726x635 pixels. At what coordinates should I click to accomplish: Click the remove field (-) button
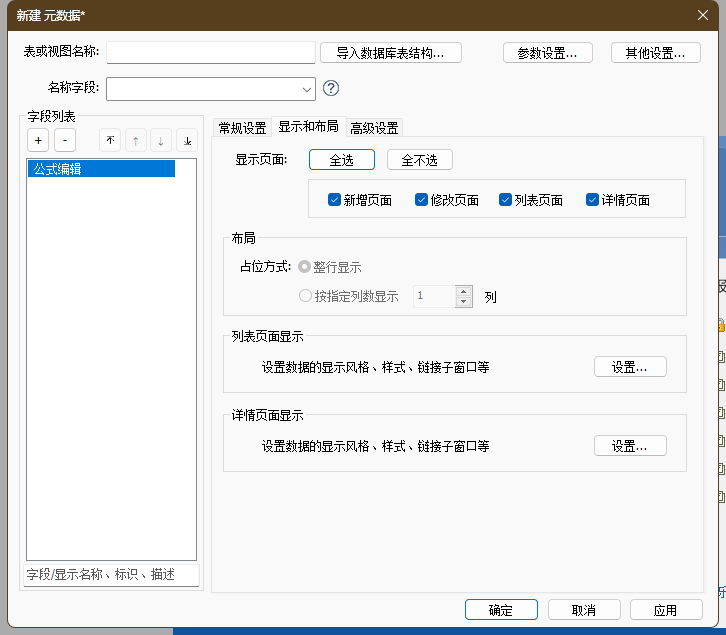(64, 141)
